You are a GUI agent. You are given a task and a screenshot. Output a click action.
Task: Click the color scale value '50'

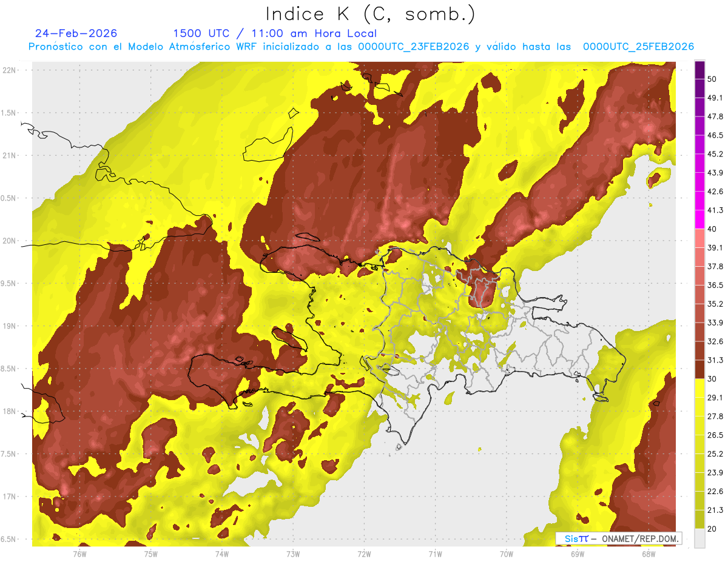point(713,79)
